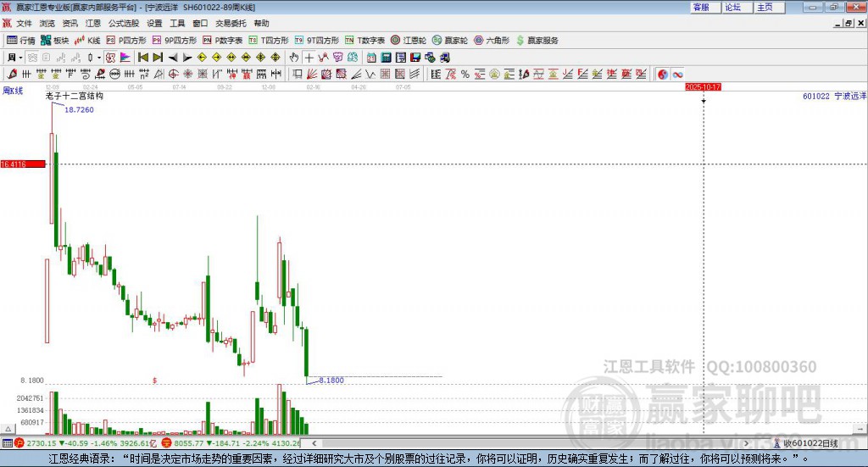
Task: Jump to first bar with skip-back icon
Action: pos(142,58)
